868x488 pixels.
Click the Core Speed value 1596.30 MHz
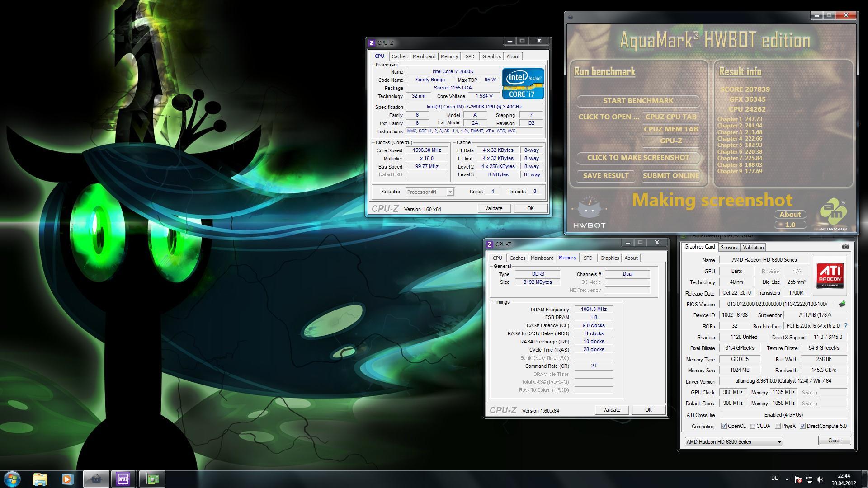[427, 150]
